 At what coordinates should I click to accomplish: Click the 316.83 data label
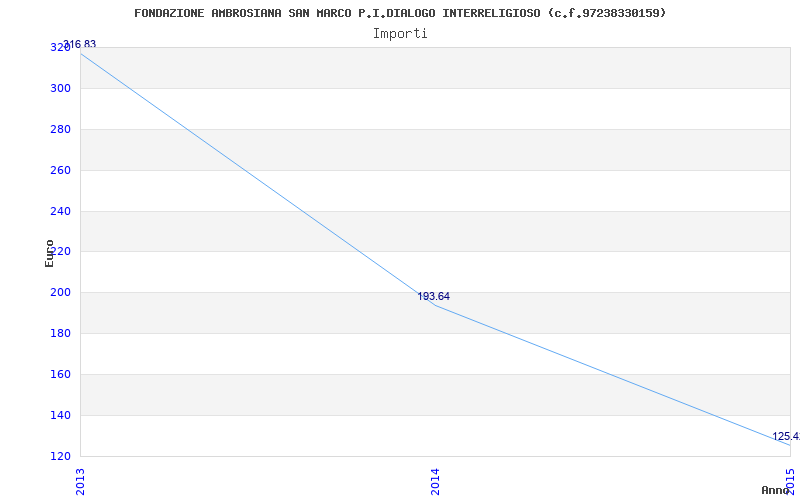click(80, 44)
